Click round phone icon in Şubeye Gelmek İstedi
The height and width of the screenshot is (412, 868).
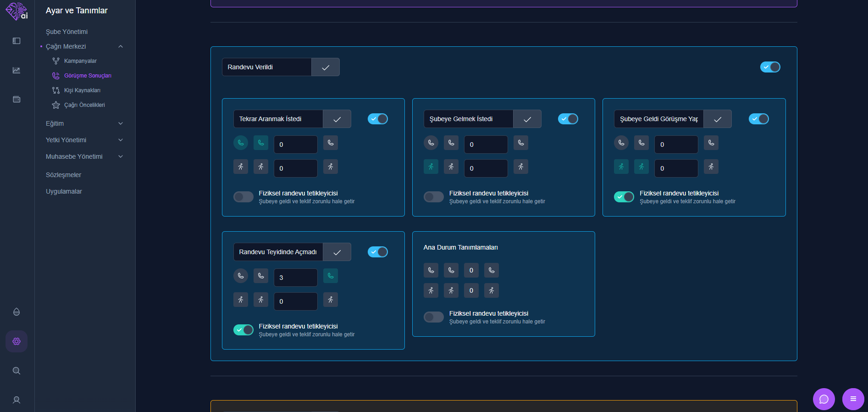[x=431, y=143]
